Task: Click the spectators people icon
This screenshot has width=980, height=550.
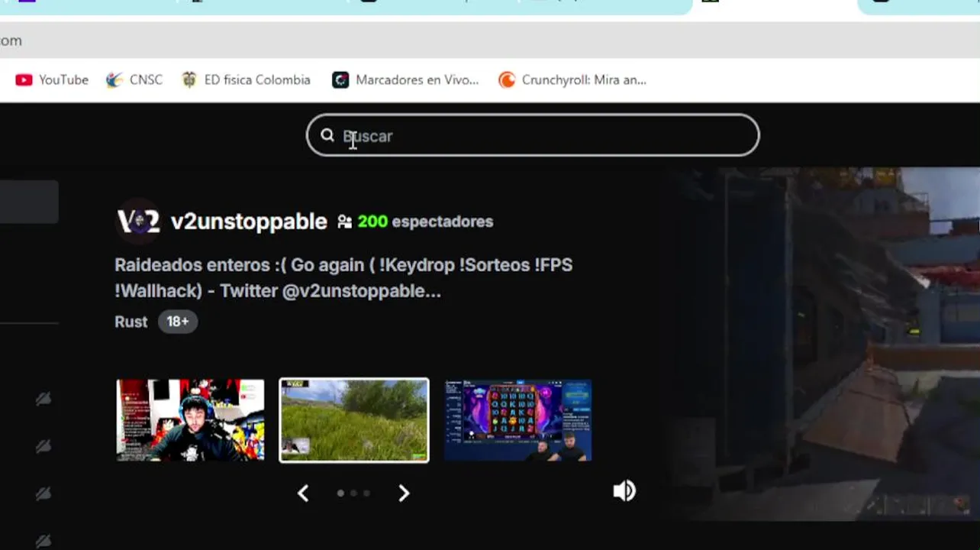Action: point(345,222)
